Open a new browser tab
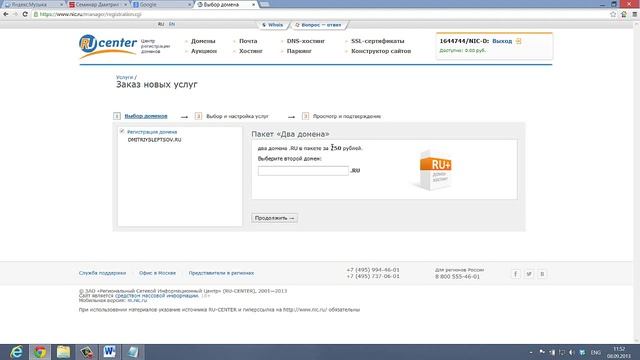 coord(264,4)
